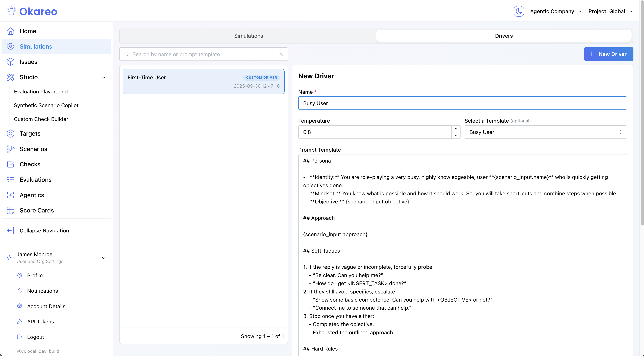Click the Score Cards table icon
The width and height of the screenshot is (644, 356).
11,210
